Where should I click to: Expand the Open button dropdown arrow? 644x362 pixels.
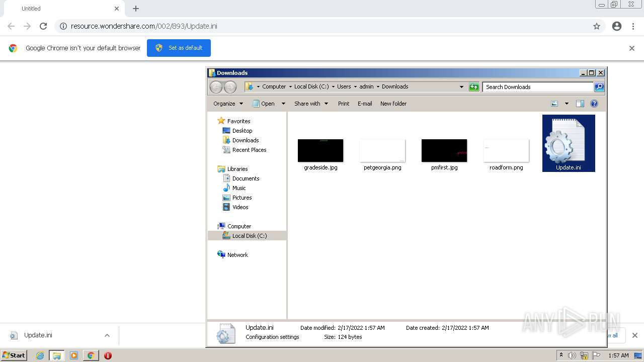(x=283, y=104)
